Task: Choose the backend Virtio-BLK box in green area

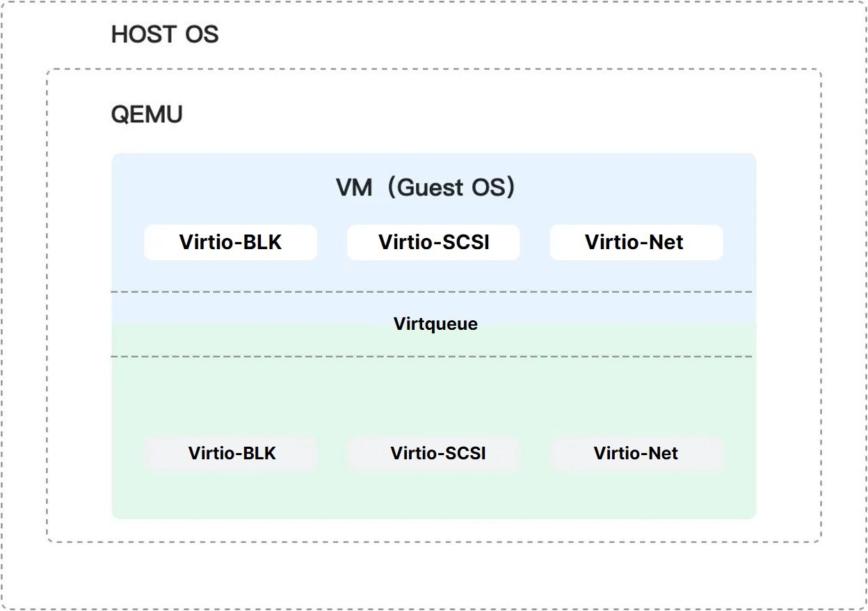Action: (231, 454)
